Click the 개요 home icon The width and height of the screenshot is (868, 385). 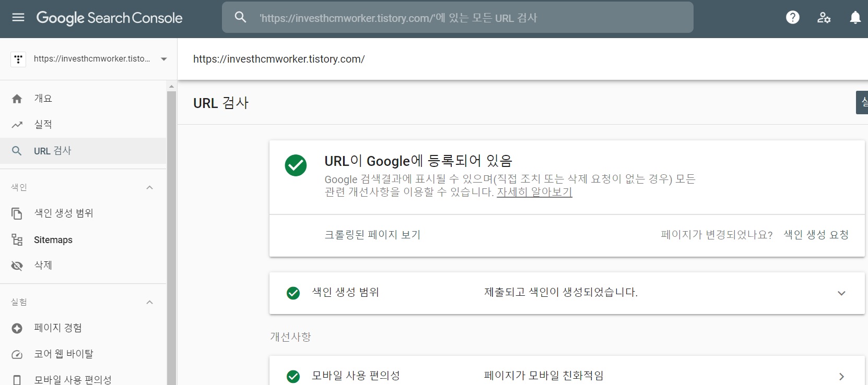pyautogui.click(x=17, y=99)
